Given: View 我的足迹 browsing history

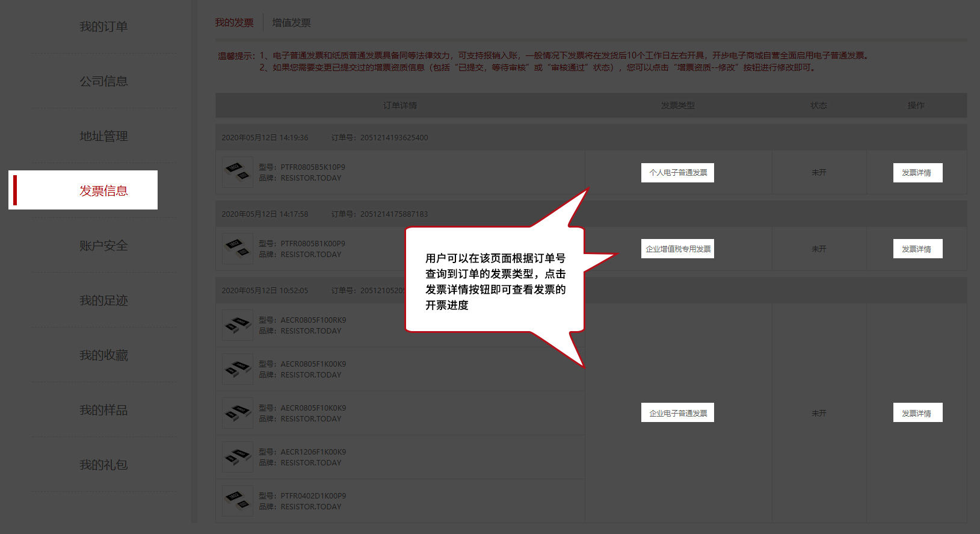Looking at the screenshot, I should tap(103, 300).
